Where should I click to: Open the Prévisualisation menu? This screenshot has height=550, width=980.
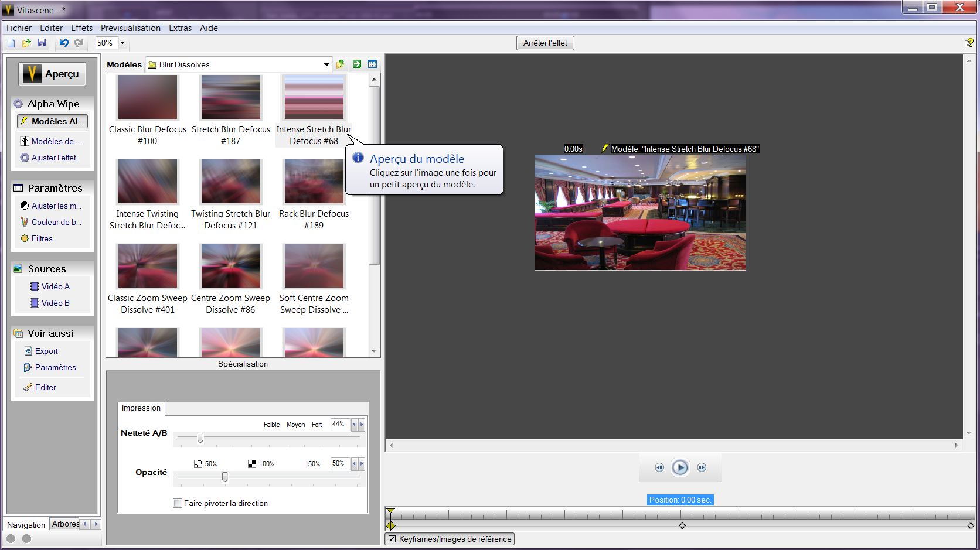click(x=130, y=28)
